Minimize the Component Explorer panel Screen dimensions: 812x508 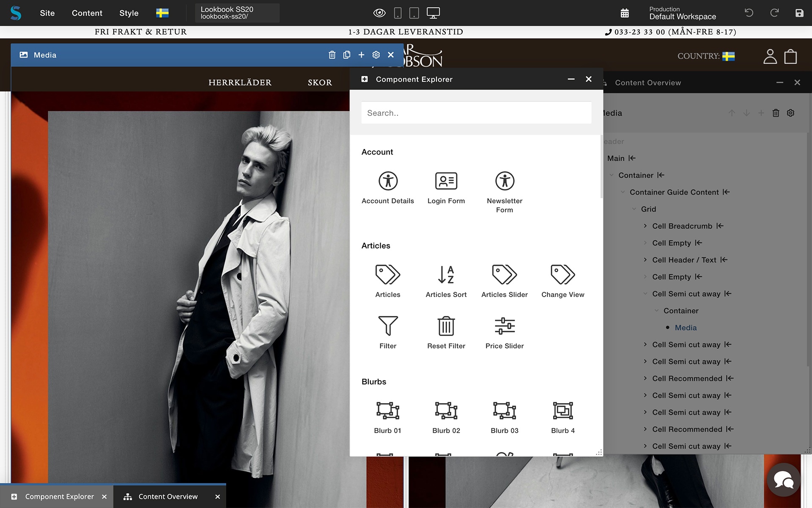pyautogui.click(x=571, y=79)
